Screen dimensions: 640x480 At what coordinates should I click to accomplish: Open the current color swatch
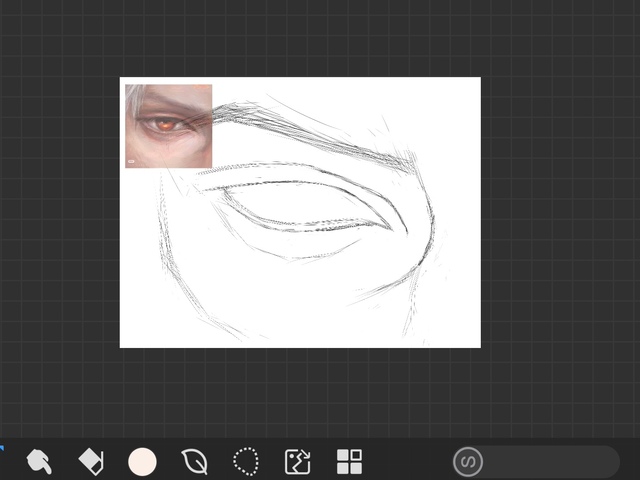click(143, 461)
